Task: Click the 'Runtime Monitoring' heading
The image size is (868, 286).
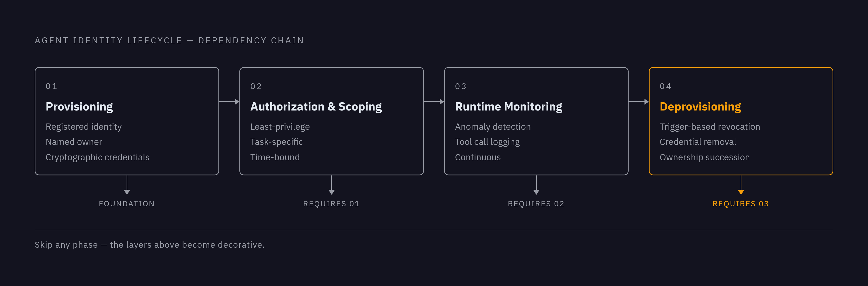Action: [509, 107]
